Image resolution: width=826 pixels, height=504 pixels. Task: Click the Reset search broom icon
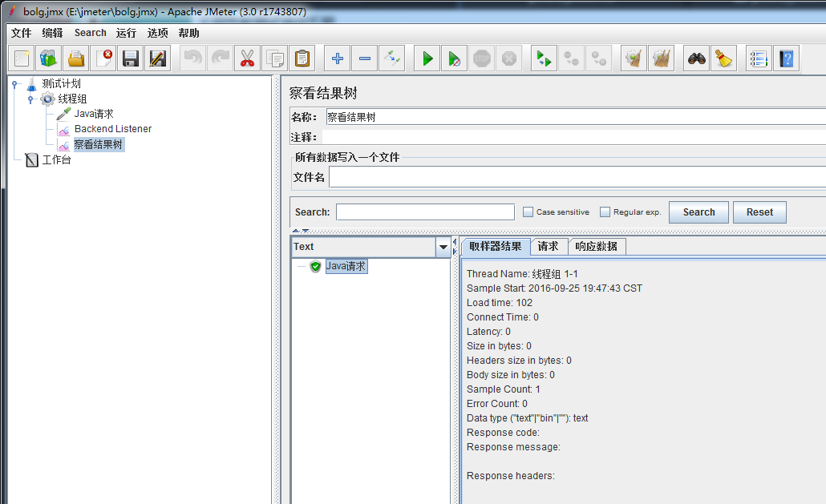(x=724, y=58)
